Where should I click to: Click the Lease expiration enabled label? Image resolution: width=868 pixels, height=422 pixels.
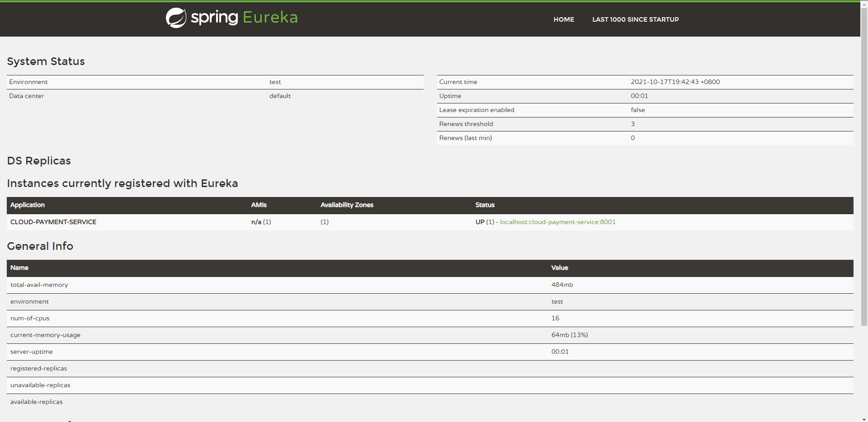pos(476,110)
